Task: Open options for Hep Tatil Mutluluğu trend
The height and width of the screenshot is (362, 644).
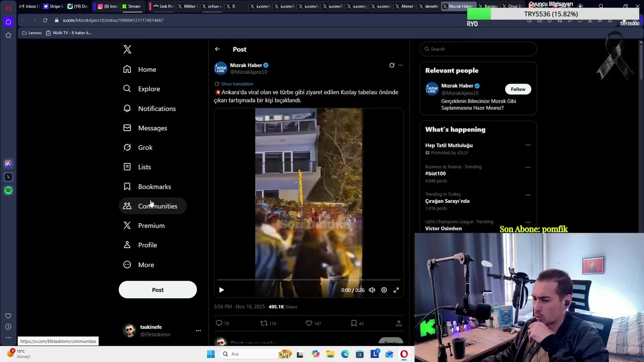Action: tap(528, 145)
